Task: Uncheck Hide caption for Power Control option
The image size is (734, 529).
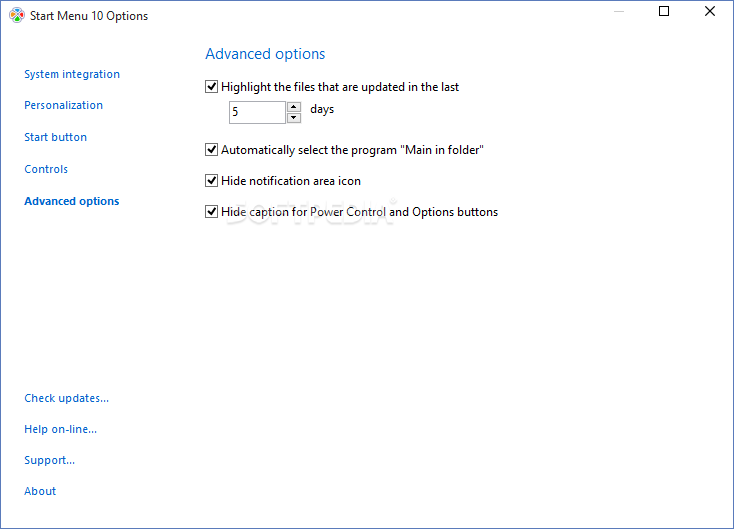Action: tap(212, 212)
